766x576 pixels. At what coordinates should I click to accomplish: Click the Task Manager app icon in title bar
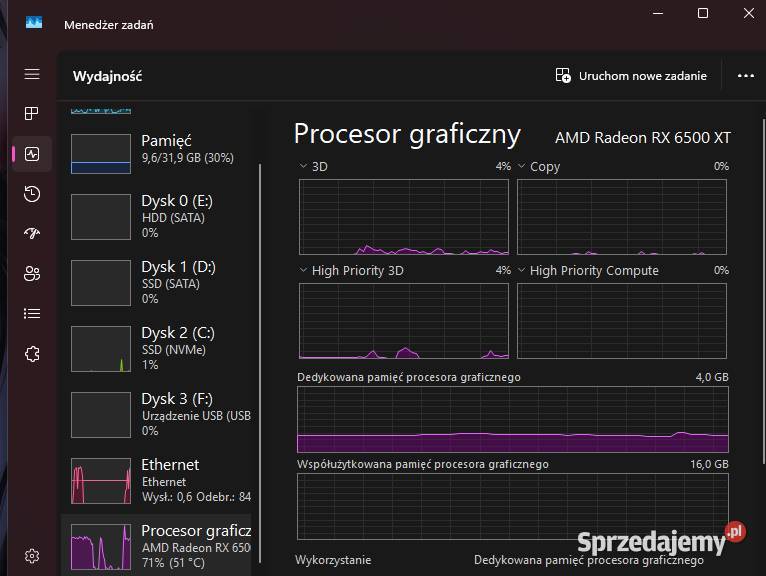[x=34, y=22]
